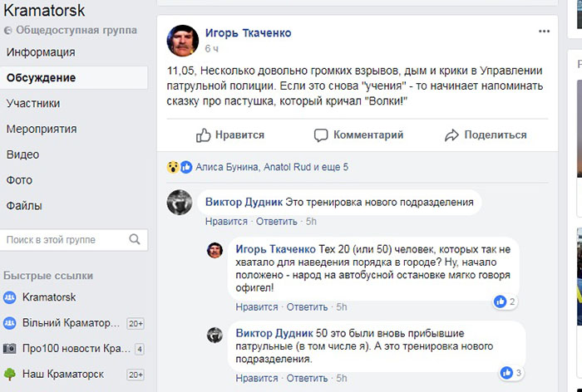Open Про100 новости quick link

67,349
